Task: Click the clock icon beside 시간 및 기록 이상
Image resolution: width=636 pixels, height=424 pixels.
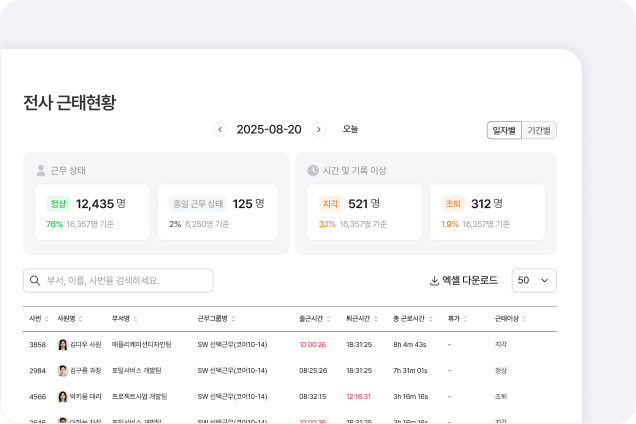Action: [x=313, y=170]
